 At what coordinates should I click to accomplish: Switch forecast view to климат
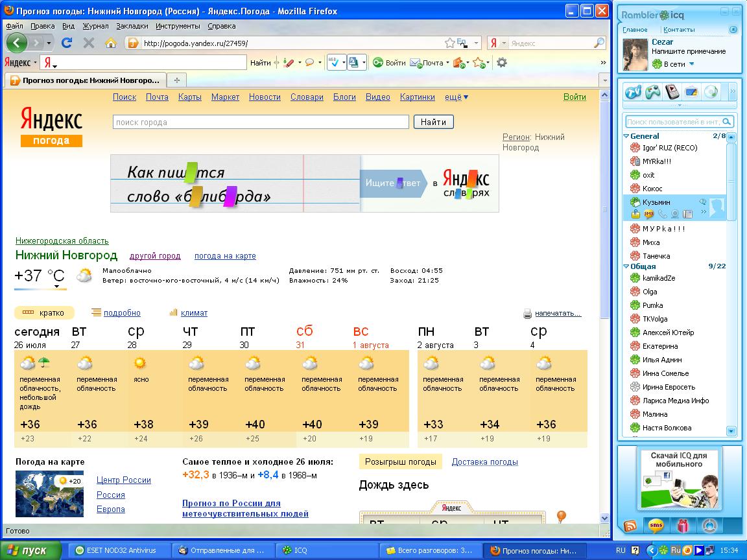pos(194,313)
